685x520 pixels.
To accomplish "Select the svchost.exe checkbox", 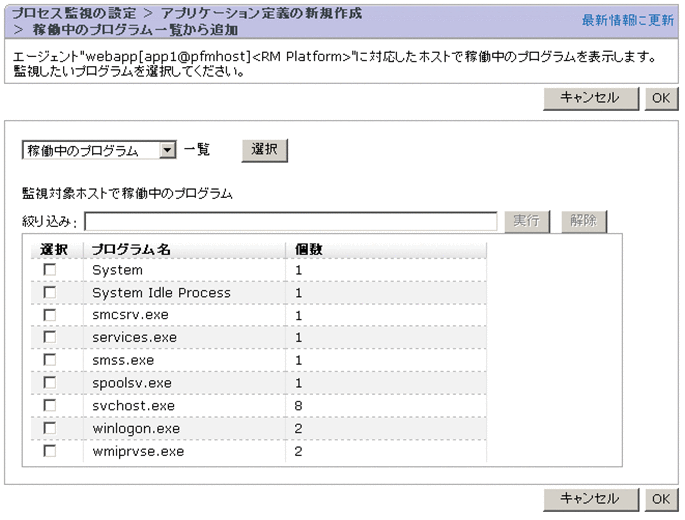I will (50, 406).
